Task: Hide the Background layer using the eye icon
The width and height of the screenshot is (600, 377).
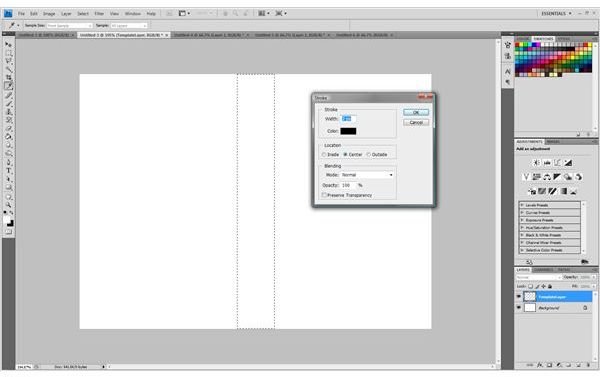Action: 519,308
